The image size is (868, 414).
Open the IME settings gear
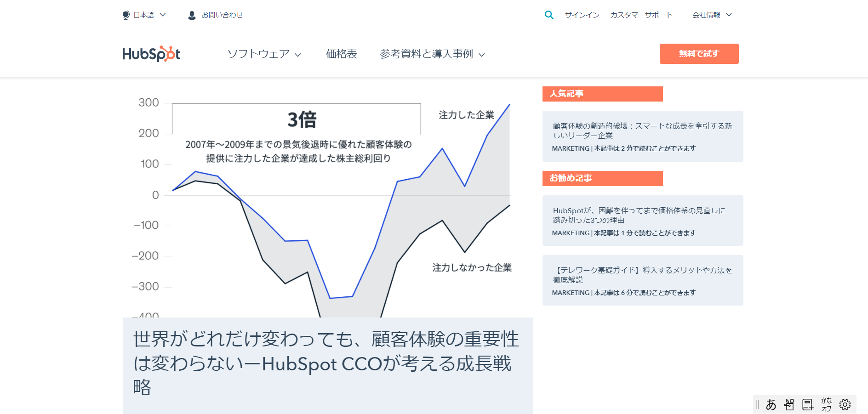(845, 404)
